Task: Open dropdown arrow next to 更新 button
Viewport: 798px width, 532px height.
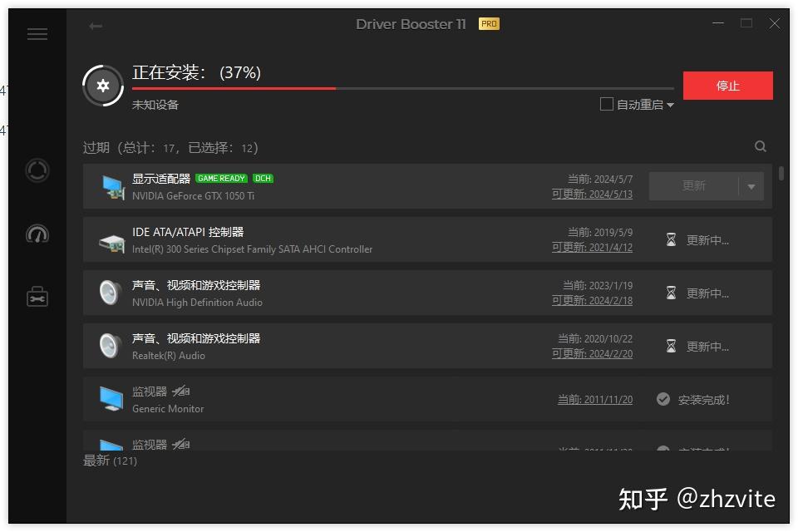Action: coord(751,187)
